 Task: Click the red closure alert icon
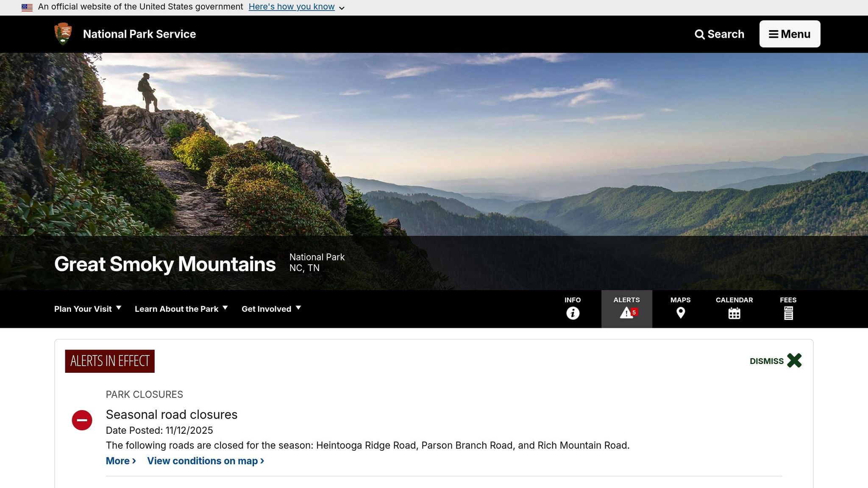pos(82,420)
